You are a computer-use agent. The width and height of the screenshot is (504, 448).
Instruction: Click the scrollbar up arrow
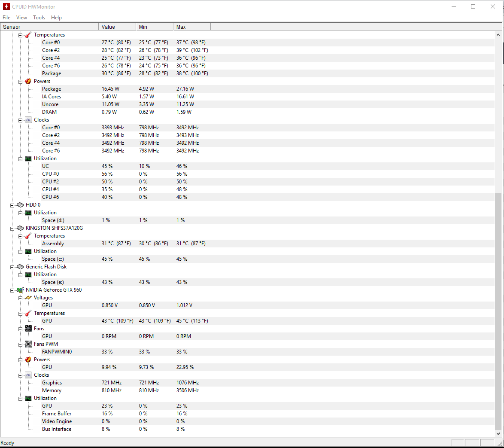498,35
